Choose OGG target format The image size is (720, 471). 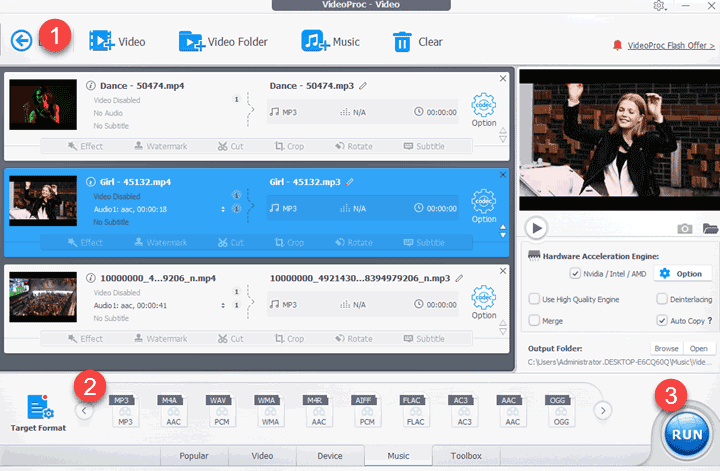[559, 410]
